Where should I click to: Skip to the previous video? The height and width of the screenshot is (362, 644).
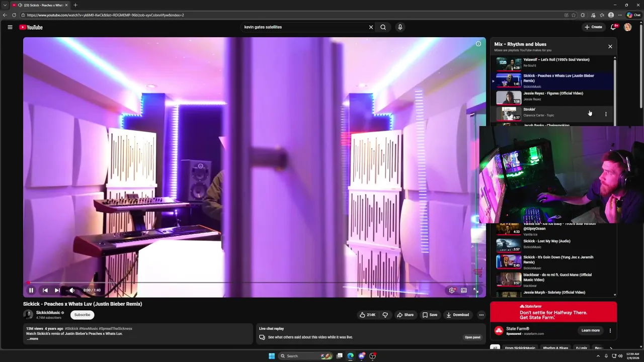[45, 290]
